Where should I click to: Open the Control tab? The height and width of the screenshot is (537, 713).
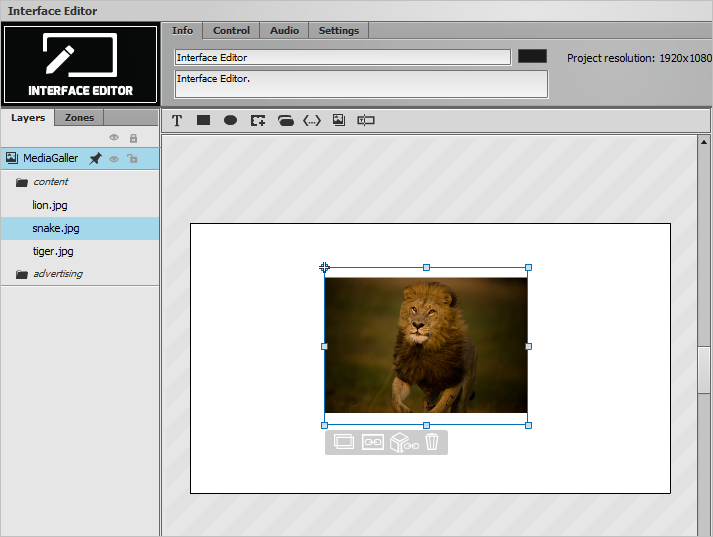tap(231, 30)
